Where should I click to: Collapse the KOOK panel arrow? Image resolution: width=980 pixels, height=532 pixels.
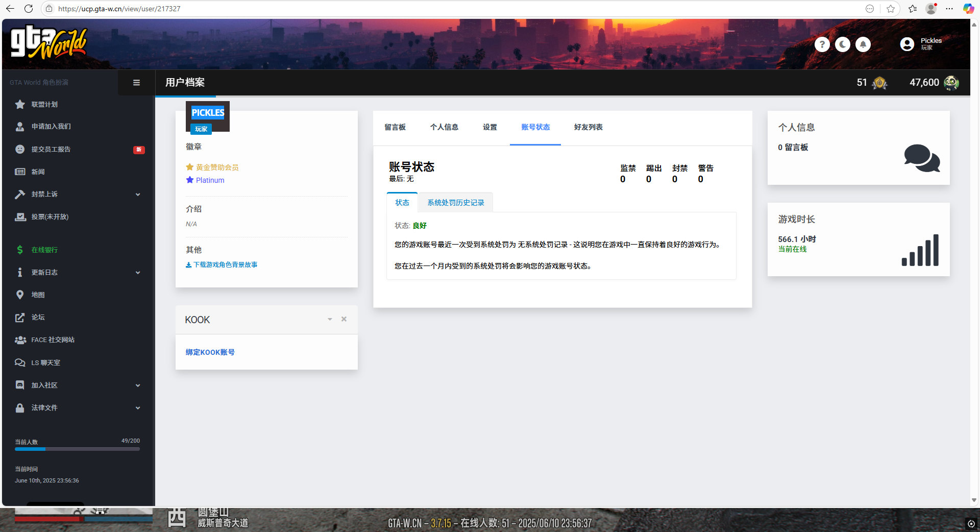(x=330, y=320)
